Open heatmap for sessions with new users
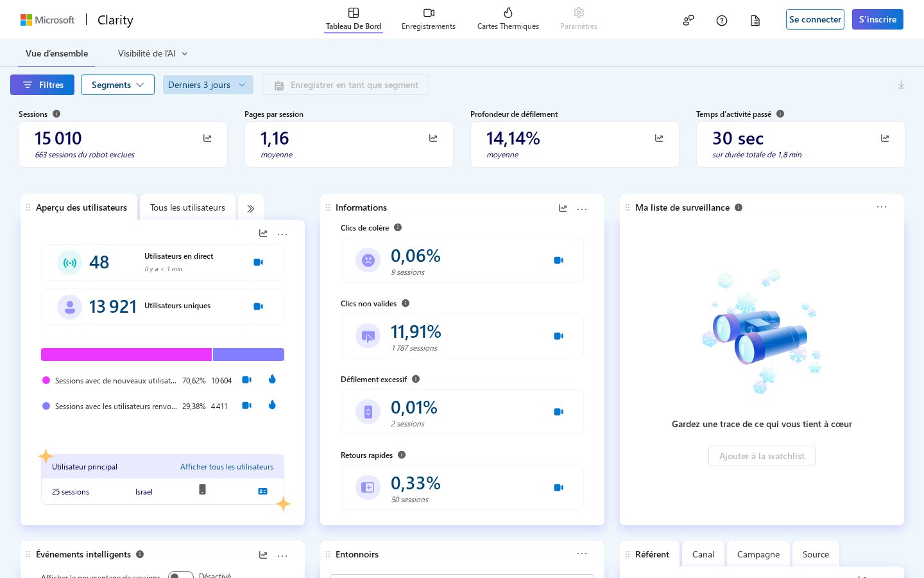The width and height of the screenshot is (924, 578). coord(272,380)
